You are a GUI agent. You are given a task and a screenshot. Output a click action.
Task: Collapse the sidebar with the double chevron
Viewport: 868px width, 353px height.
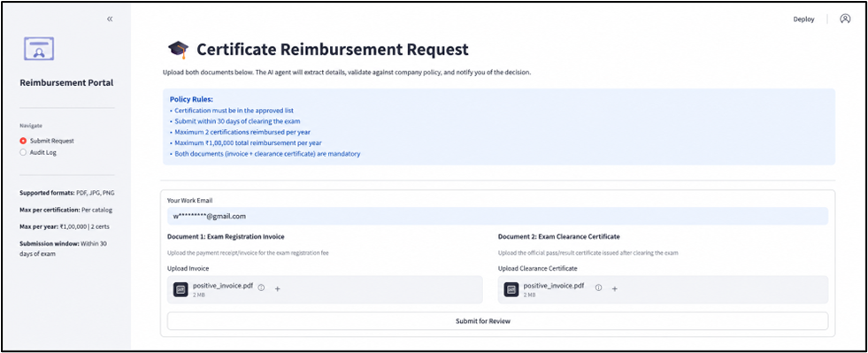[x=110, y=19]
